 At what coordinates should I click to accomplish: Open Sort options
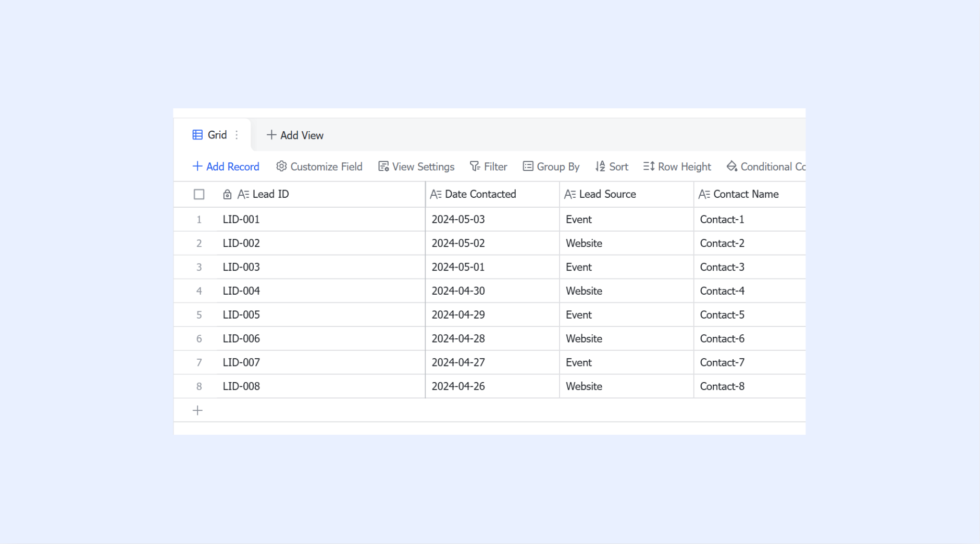(x=612, y=167)
